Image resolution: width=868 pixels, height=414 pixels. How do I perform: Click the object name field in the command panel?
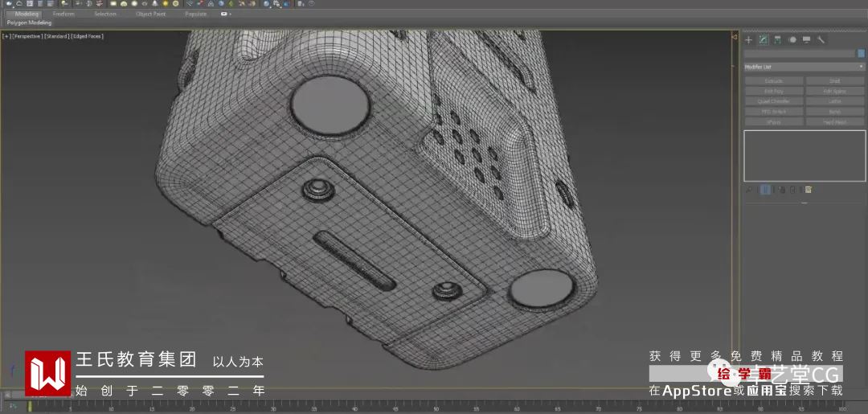click(800, 54)
